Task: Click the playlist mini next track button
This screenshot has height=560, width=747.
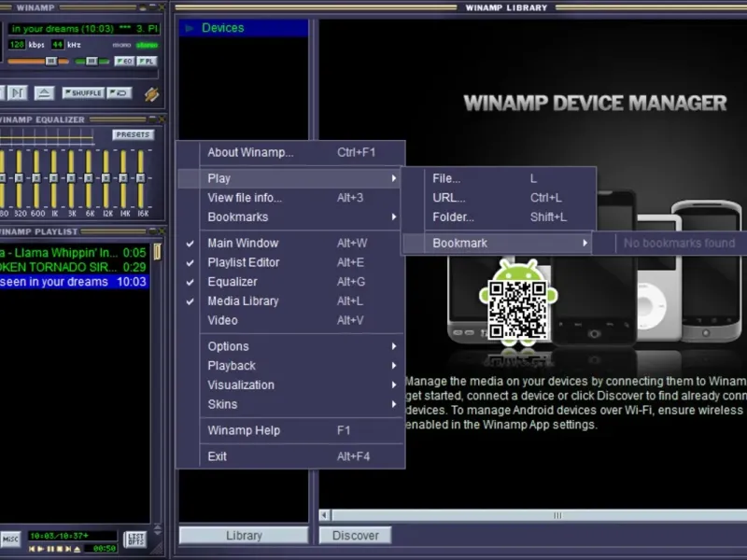Action: 68,549
